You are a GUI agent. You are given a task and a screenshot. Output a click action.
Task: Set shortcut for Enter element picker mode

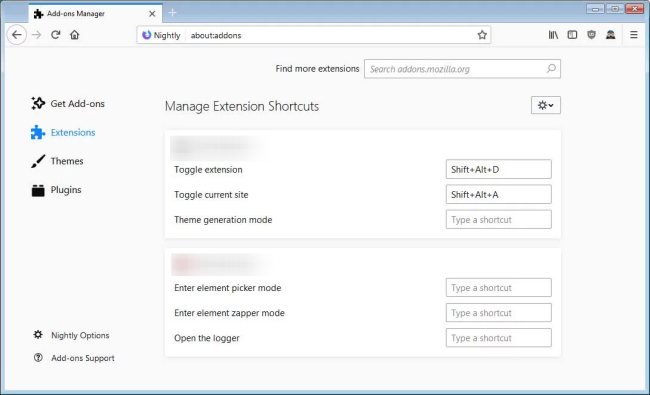point(499,288)
